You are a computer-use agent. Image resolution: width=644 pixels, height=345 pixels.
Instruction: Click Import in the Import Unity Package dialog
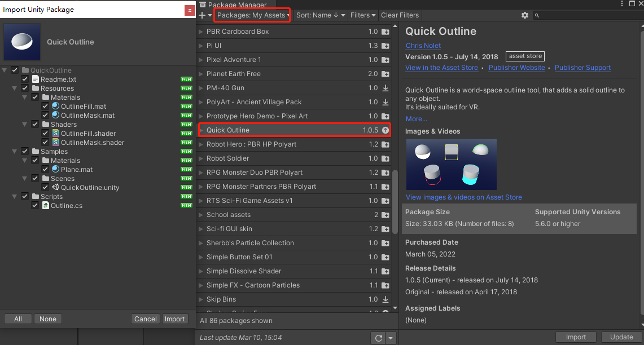[174, 319]
